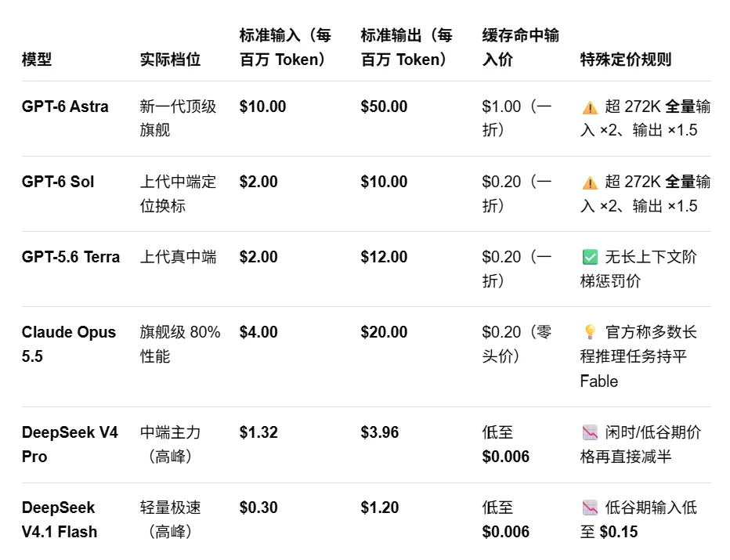Click downtrend chart icon in DeepSeek V4.1 Flash row
This screenshot has width=730, height=560.
[590, 508]
